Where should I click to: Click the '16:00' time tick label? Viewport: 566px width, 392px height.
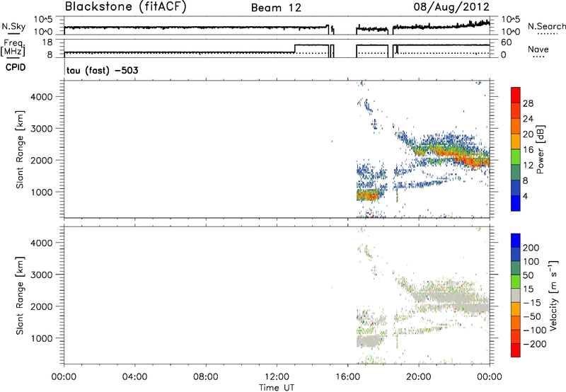347,377
